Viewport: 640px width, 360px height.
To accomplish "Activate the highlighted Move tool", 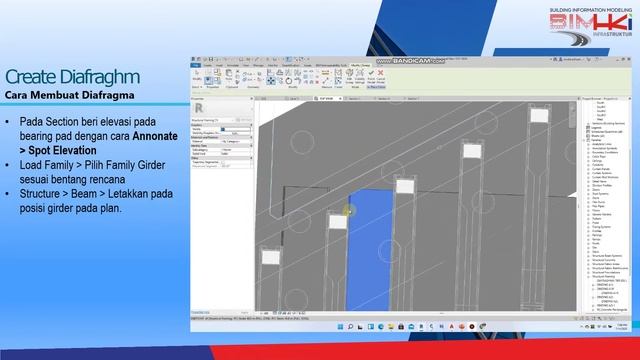I will pyautogui.click(x=271, y=81).
